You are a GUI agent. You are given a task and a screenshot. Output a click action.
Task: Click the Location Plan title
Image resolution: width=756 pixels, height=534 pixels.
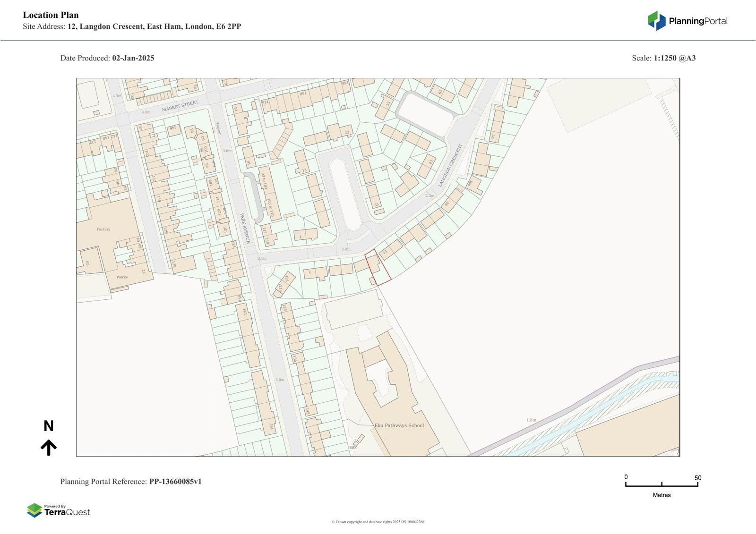click(51, 15)
